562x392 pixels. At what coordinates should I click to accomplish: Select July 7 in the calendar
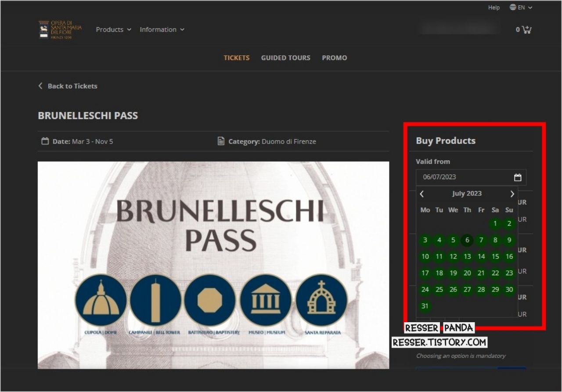481,240
